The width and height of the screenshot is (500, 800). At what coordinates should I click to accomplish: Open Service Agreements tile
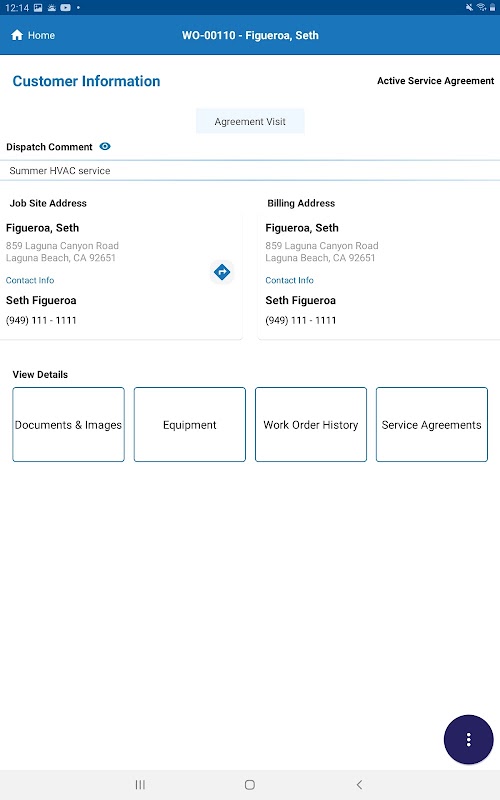click(432, 424)
